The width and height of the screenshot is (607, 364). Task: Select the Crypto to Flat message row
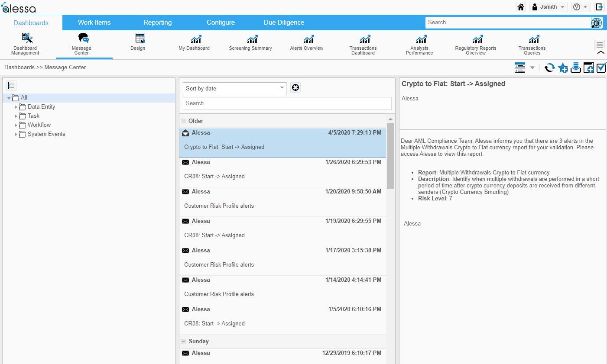click(282, 143)
